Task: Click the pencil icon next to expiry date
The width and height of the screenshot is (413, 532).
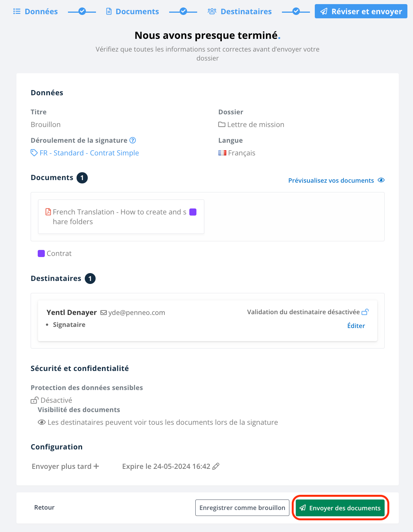Action: click(x=216, y=466)
